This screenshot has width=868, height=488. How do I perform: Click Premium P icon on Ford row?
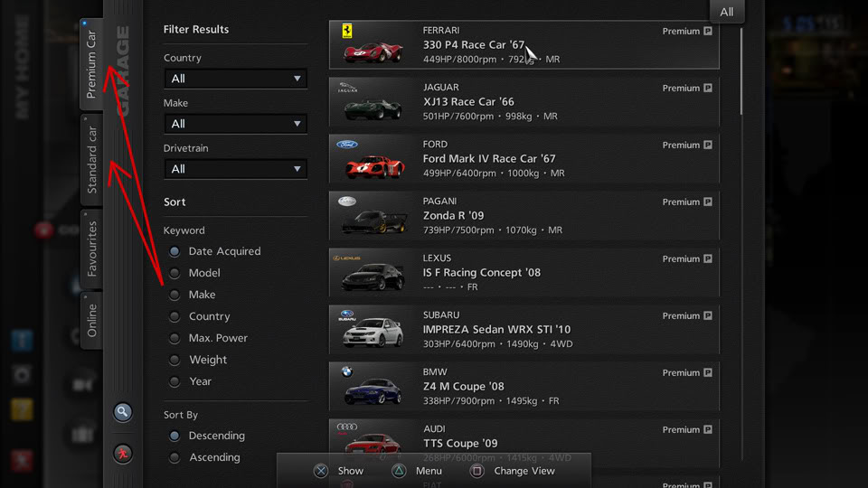click(x=708, y=145)
